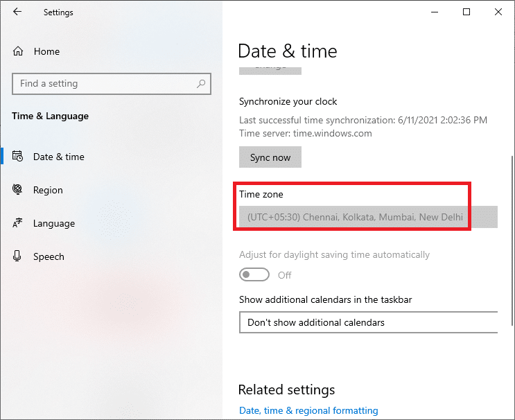Image resolution: width=515 pixels, height=420 pixels.
Task: Click the Synchronize your clock heading
Action: [x=288, y=102]
